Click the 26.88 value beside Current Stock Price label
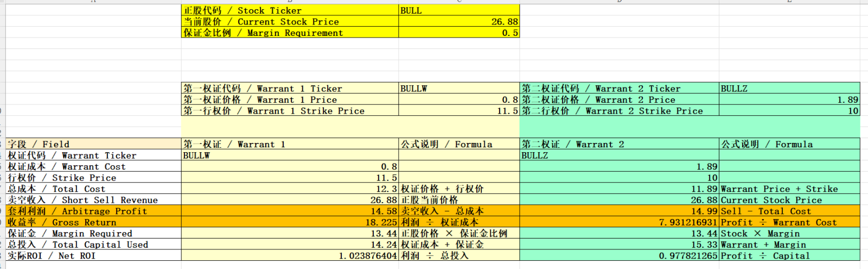This screenshot has width=868, height=269. pos(459,22)
